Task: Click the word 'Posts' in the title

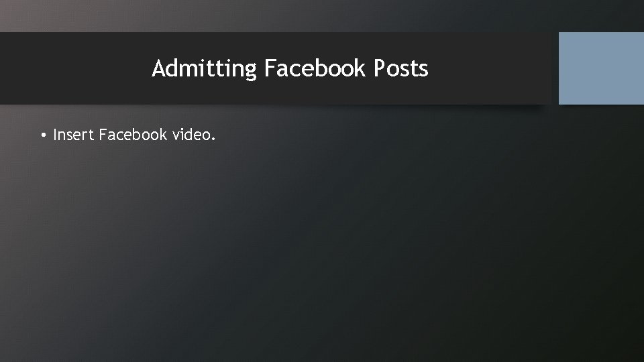Action: 401,68
